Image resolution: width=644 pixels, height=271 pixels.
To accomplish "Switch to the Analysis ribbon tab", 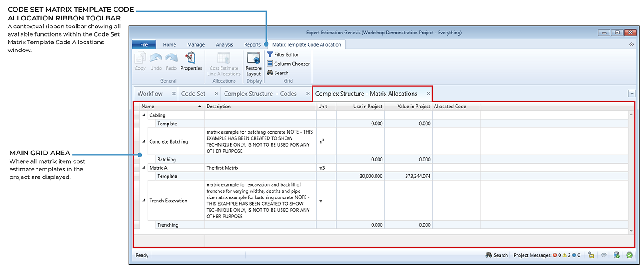I will [x=224, y=44].
